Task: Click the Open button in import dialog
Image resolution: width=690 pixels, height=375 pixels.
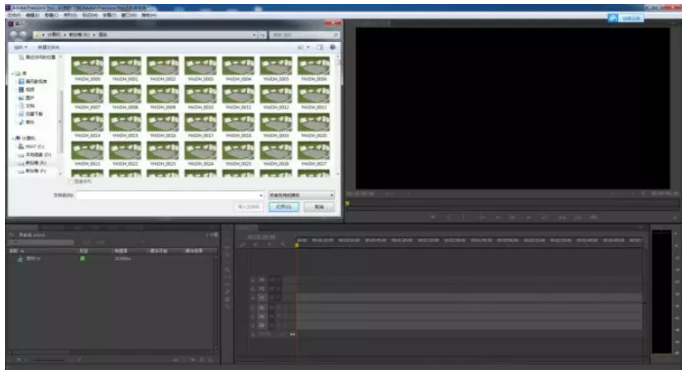Action: (284, 206)
